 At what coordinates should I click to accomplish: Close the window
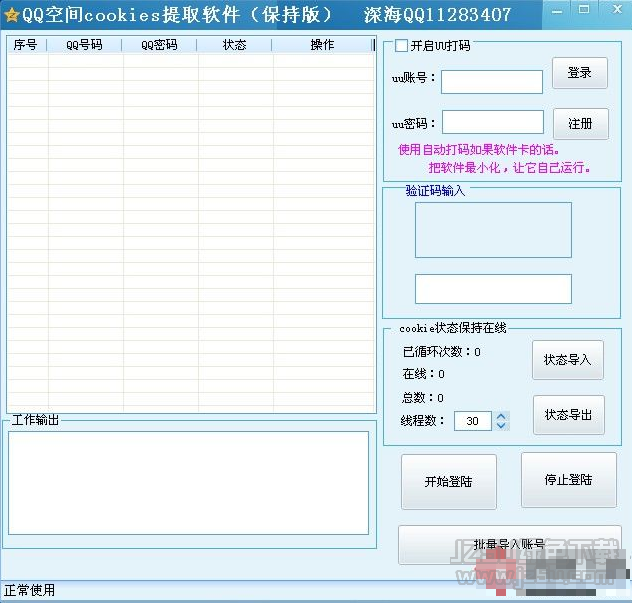point(617,10)
